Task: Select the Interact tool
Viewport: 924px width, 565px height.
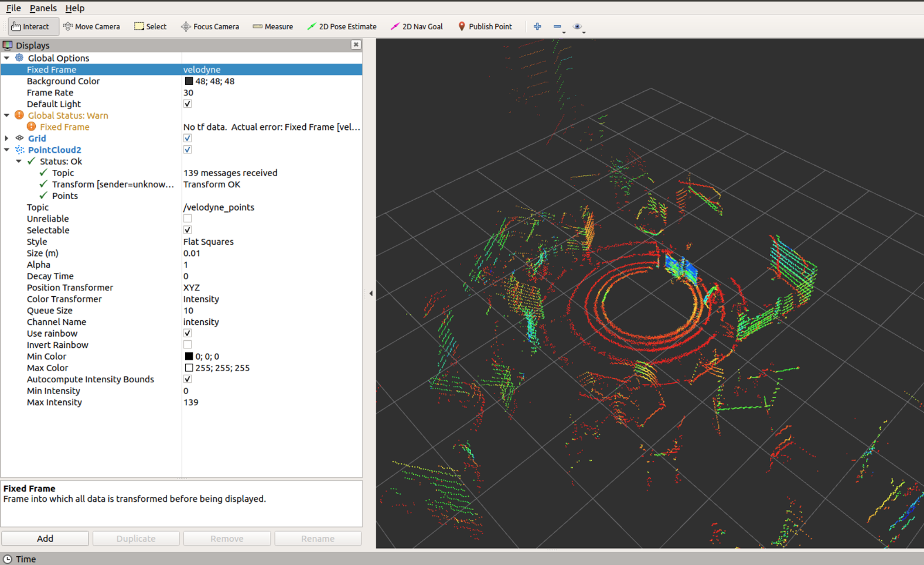Action: coord(30,26)
